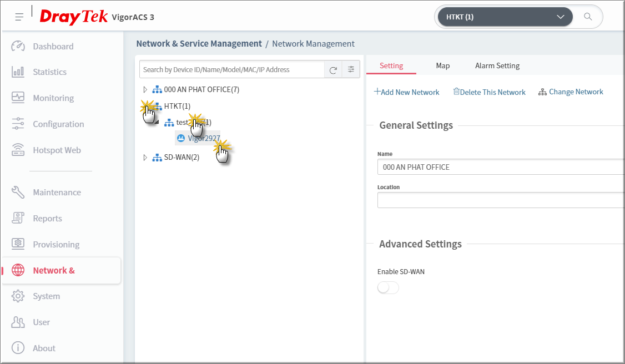Select Network & menu item
The height and width of the screenshot is (364, 625).
tap(62, 270)
